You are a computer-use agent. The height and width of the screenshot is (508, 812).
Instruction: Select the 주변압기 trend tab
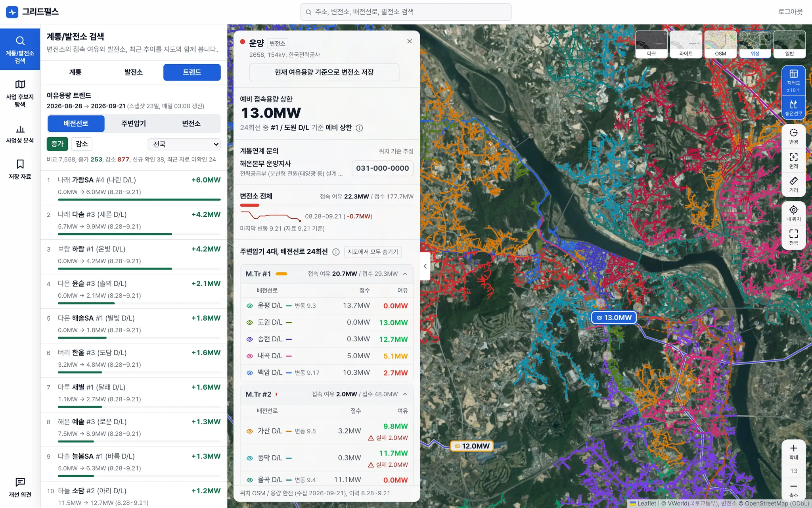pos(134,123)
